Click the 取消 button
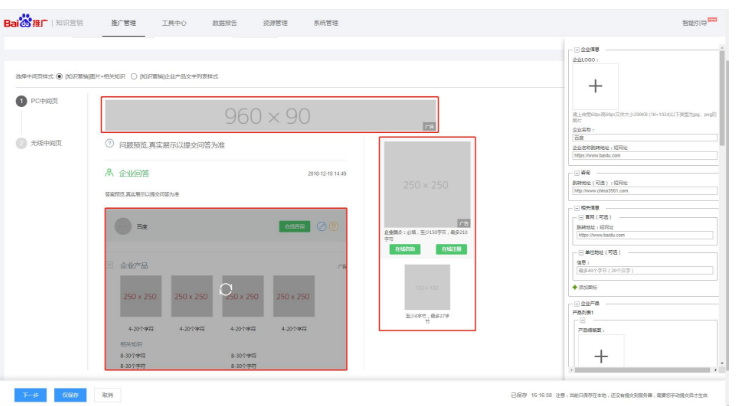This screenshot has width=746, height=406. (x=107, y=394)
